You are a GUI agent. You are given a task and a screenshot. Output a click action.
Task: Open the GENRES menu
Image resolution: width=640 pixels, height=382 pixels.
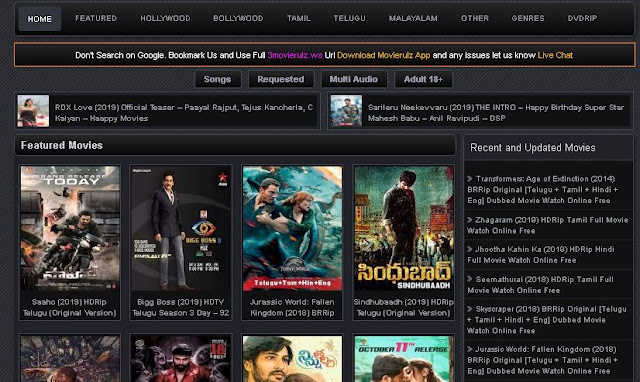pyautogui.click(x=528, y=18)
